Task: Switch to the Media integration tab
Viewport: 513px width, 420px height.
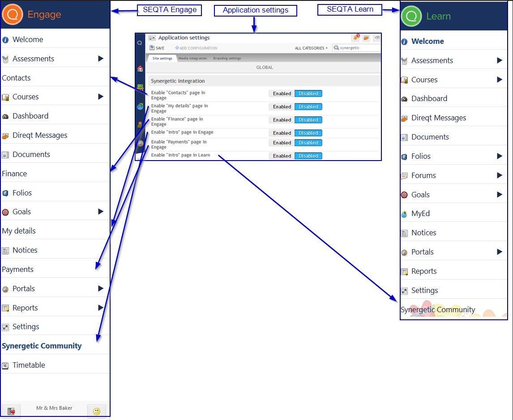Action: (192, 58)
